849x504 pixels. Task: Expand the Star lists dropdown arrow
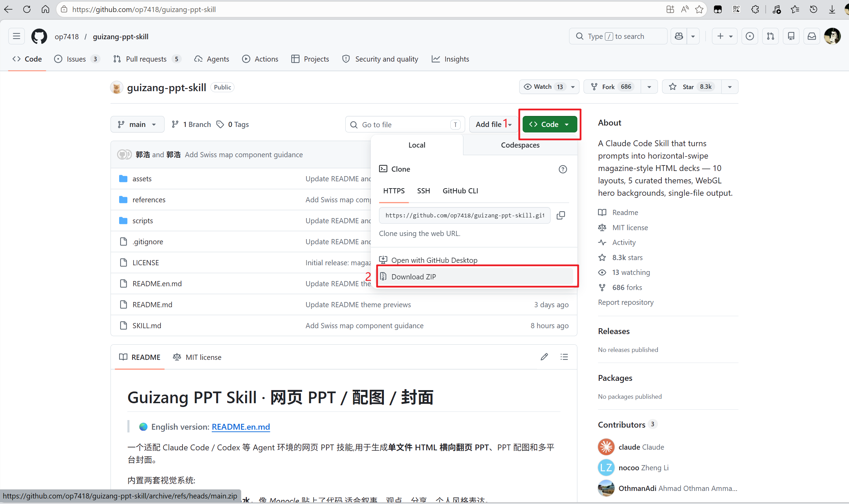click(730, 87)
